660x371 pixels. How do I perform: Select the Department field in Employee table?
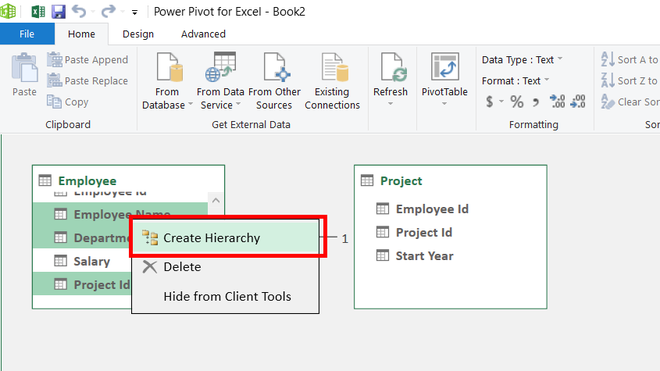point(82,238)
